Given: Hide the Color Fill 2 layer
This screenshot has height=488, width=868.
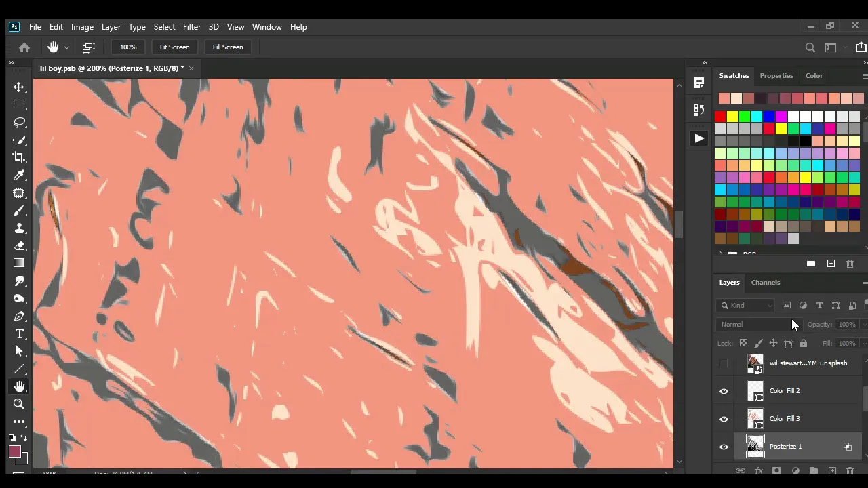Looking at the screenshot, I should (724, 391).
